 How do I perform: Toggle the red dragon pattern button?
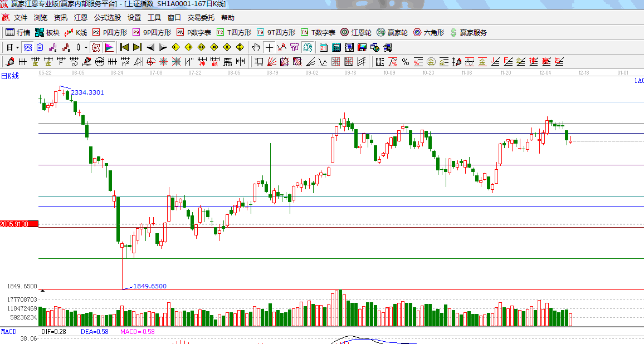click(x=96, y=47)
